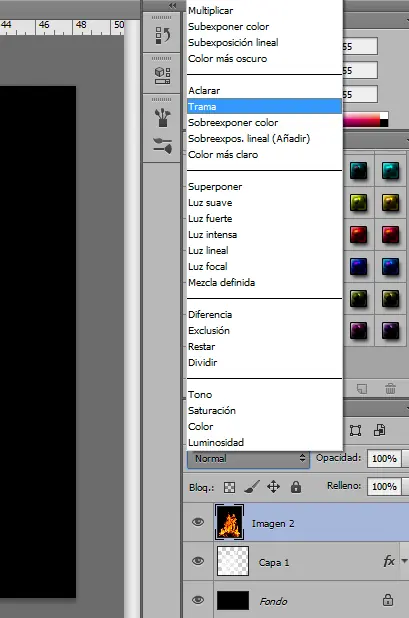Click lock position move icon
Viewport: 409px width, 618px height.
[273, 487]
